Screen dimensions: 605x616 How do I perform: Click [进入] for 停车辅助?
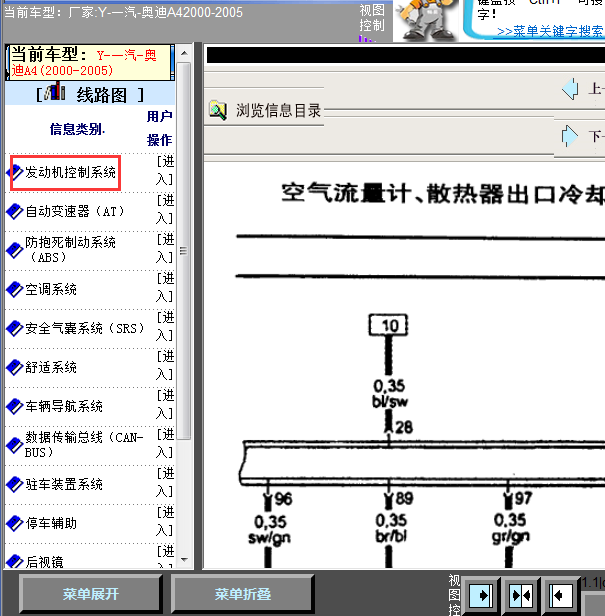[165, 522]
